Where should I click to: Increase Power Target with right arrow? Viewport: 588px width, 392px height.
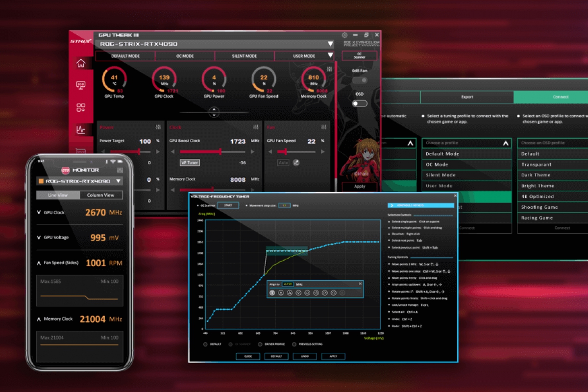(158, 152)
